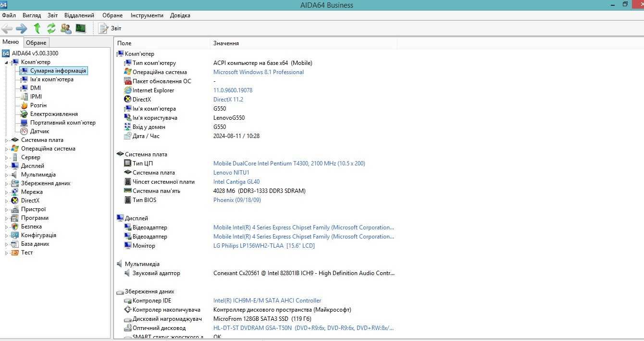Click the Звіт report toolbar button

click(110, 28)
